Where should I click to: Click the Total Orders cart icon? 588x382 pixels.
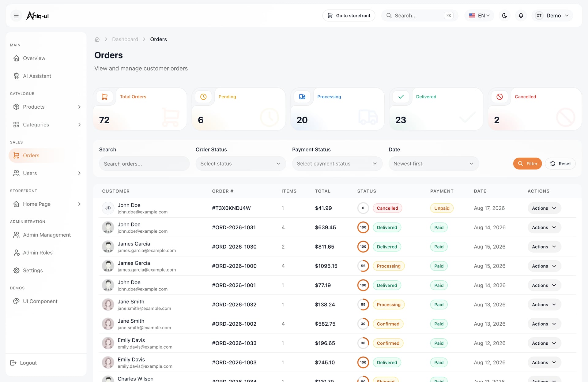click(x=104, y=97)
